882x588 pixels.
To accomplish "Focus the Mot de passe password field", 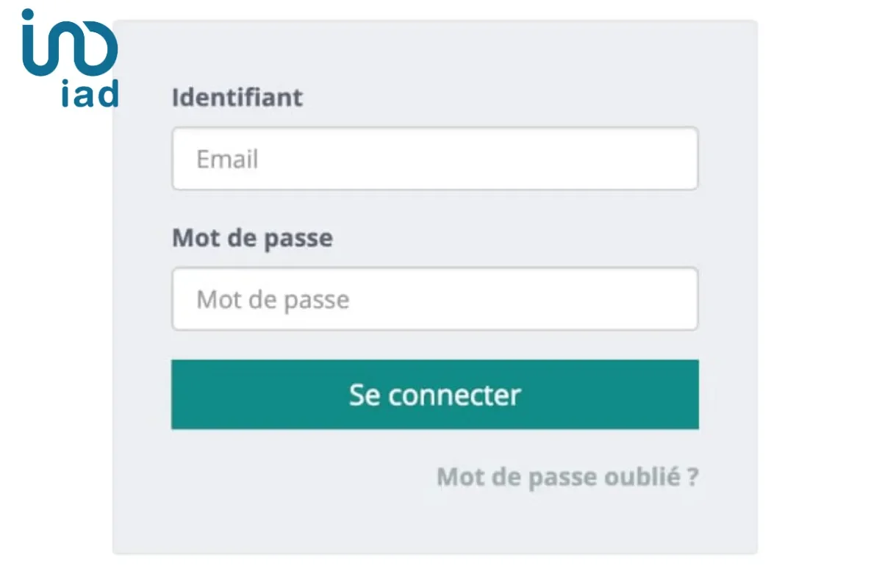I will pyautogui.click(x=434, y=298).
